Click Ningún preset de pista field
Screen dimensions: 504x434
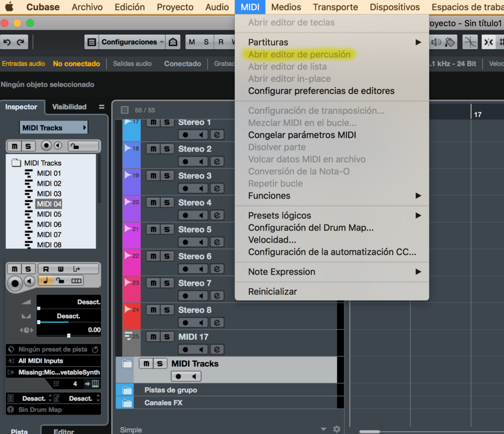click(52, 349)
